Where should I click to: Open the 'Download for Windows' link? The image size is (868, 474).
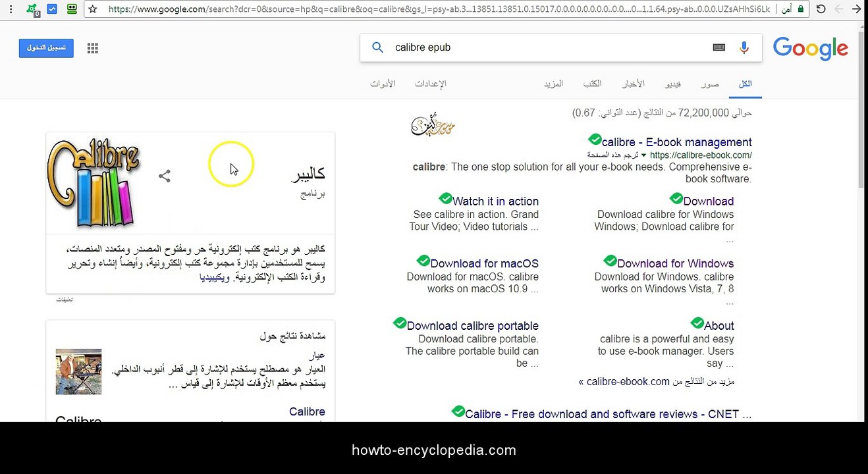pyautogui.click(x=675, y=263)
